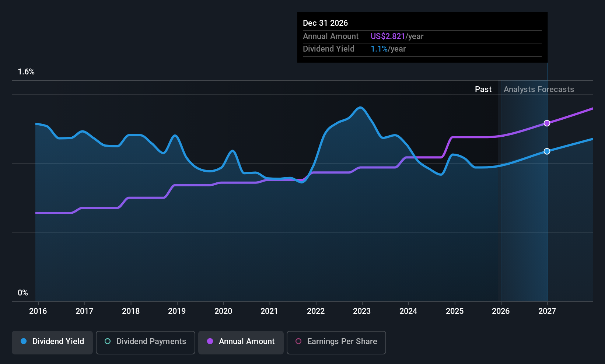The width and height of the screenshot is (605, 364).
Task: Click the 2022 year label on axis
Action: (316, 311)
